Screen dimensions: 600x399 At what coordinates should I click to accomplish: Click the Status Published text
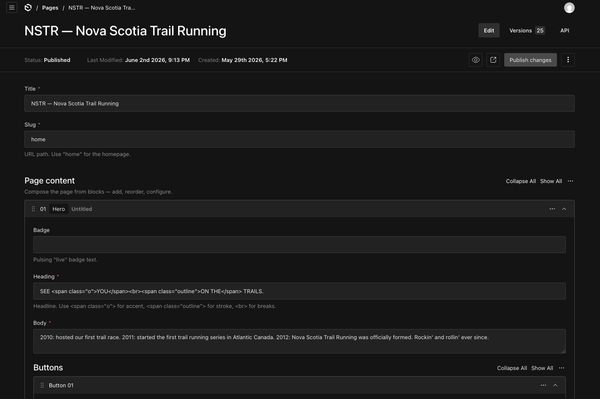click(x=47, y=60)
